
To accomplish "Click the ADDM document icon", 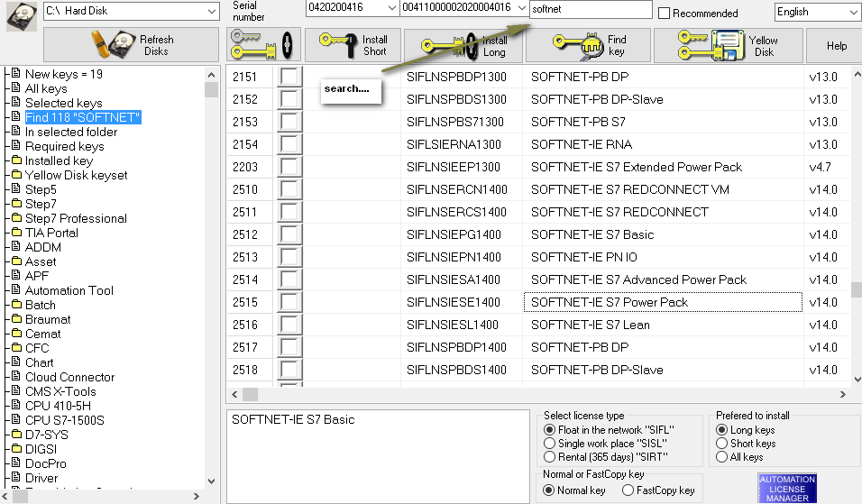I will [x=16, y=246].
